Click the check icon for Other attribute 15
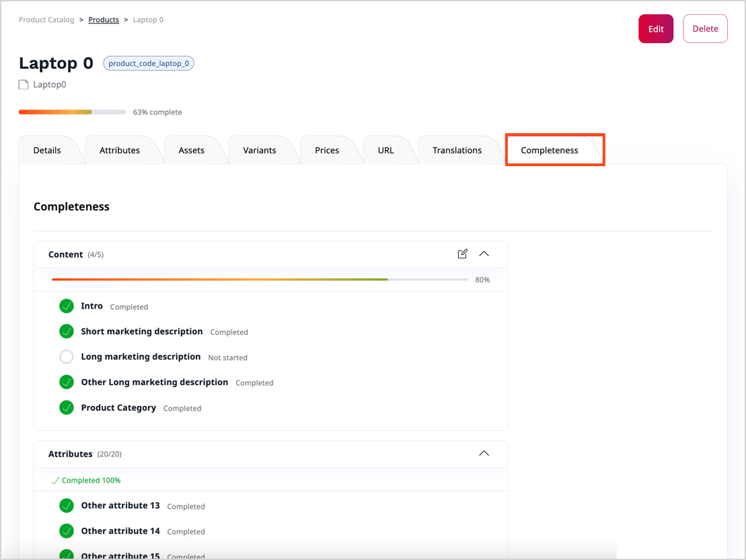The height and width of the screenshot is (560, 746). pos(66,554)
